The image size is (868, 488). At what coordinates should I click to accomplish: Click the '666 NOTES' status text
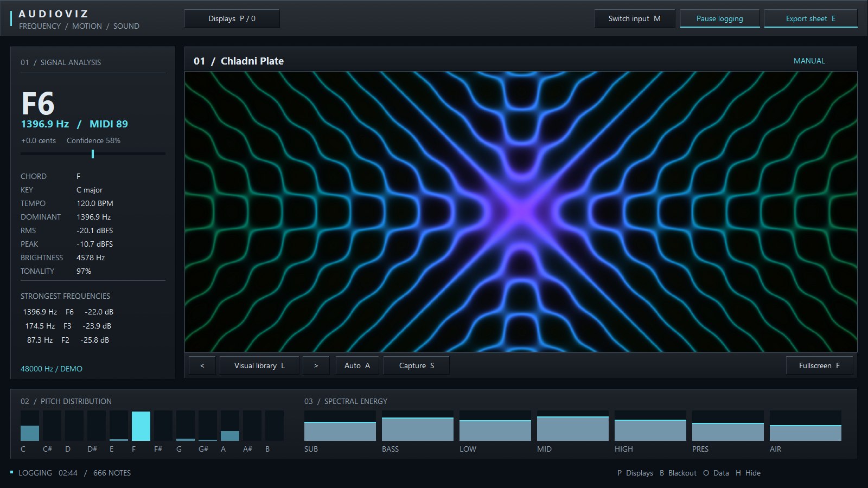pos(112,473)
